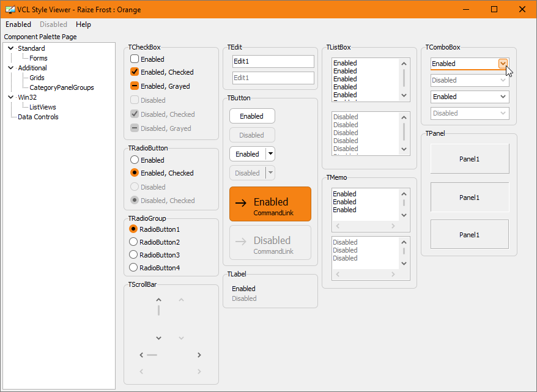Click the Disabled split button's dropdown arrow
This screenshot has width=537, height=392.
coord(270,172)
